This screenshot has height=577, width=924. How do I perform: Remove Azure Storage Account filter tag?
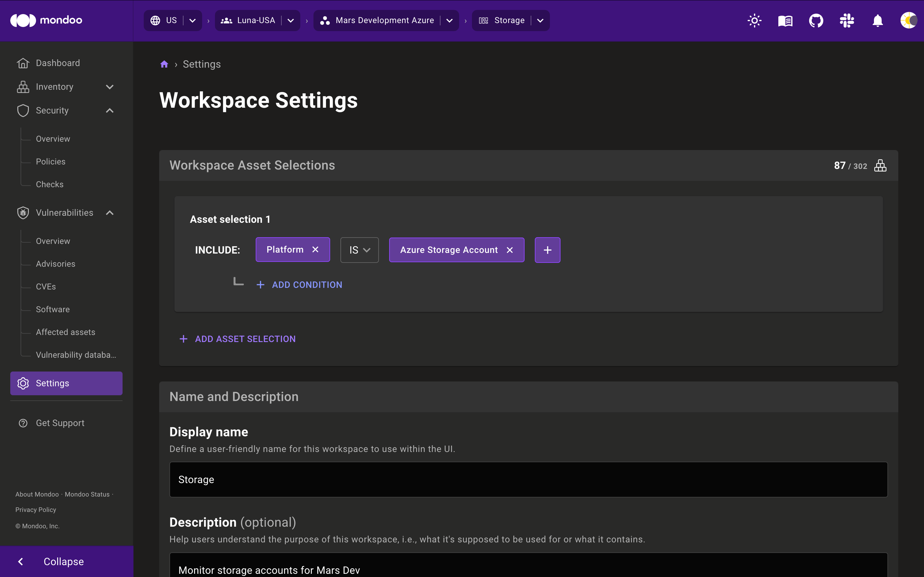tap(509, 249)
